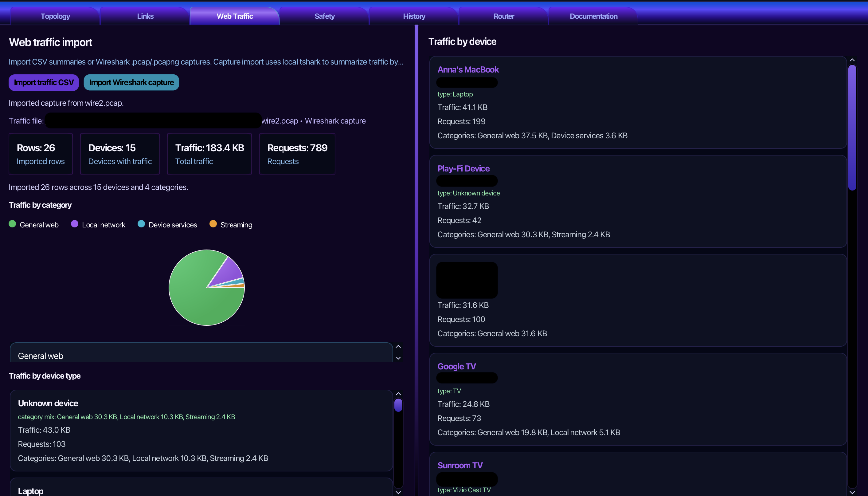Click the purple Local network pie slice
The image size is (868, 496).
click(x=229, y=273)
